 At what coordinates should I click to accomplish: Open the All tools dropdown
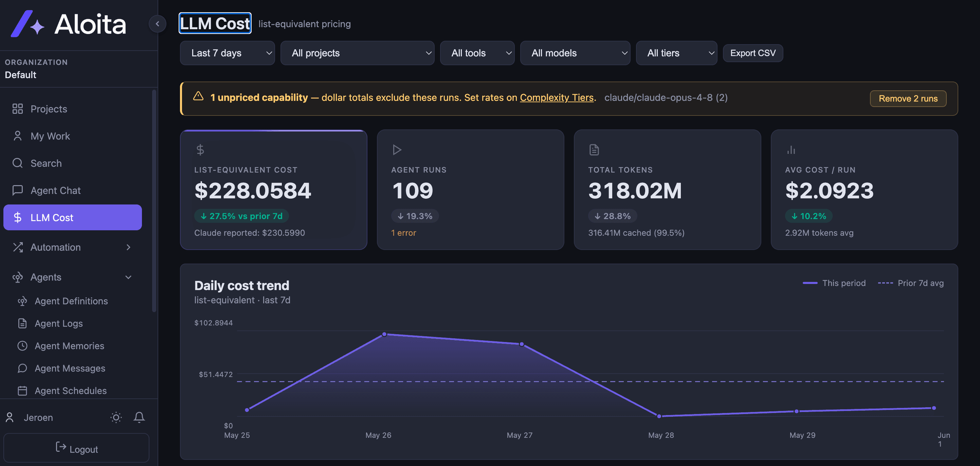tap(477, 53)
